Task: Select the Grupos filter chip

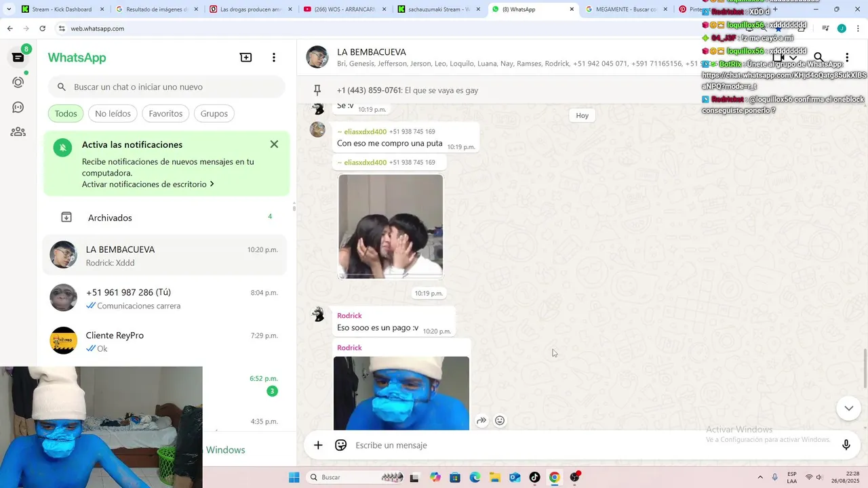Action: 214,113
